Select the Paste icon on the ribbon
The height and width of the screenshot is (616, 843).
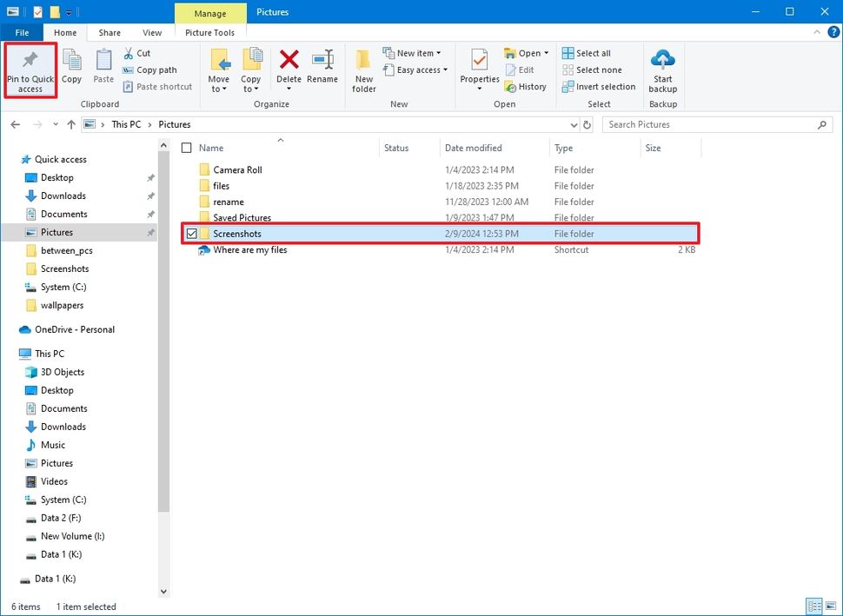(x=103, y=70)
